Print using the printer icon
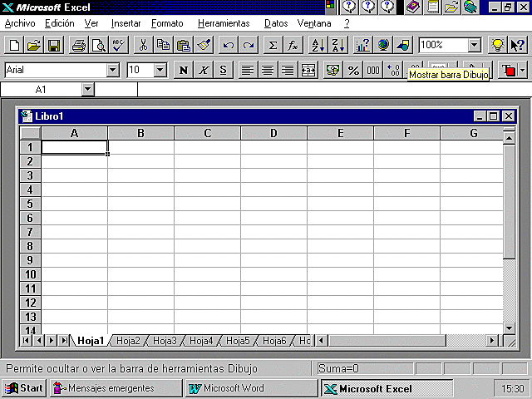 click(79, 45)
